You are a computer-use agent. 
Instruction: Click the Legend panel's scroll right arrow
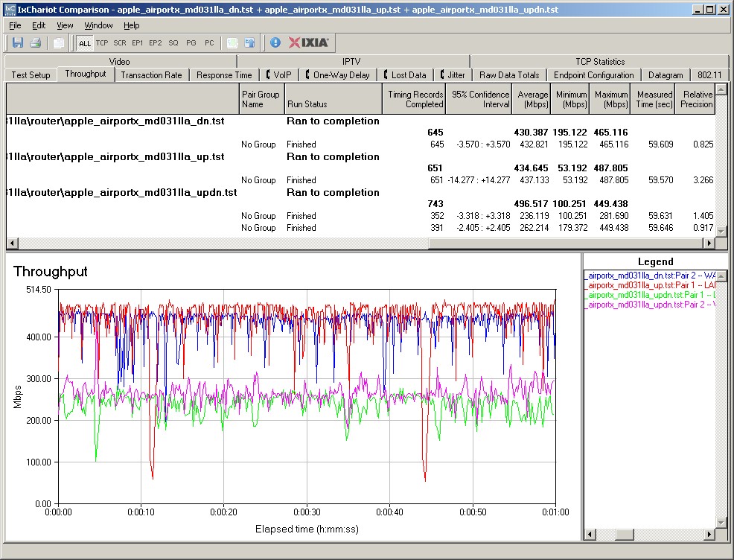pos(709,534)
